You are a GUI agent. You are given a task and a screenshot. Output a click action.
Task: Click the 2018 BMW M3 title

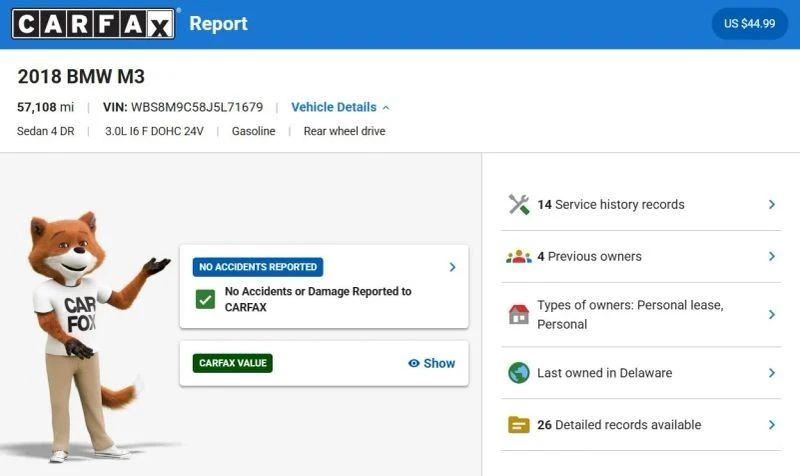[81, 77]
